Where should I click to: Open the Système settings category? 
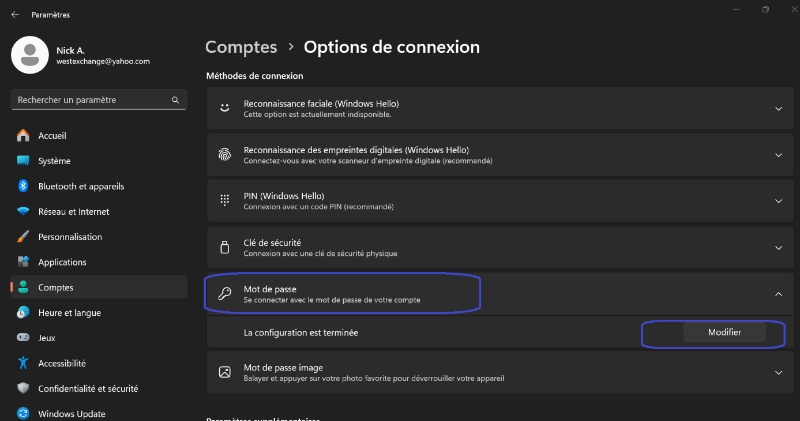click(54, 161)
